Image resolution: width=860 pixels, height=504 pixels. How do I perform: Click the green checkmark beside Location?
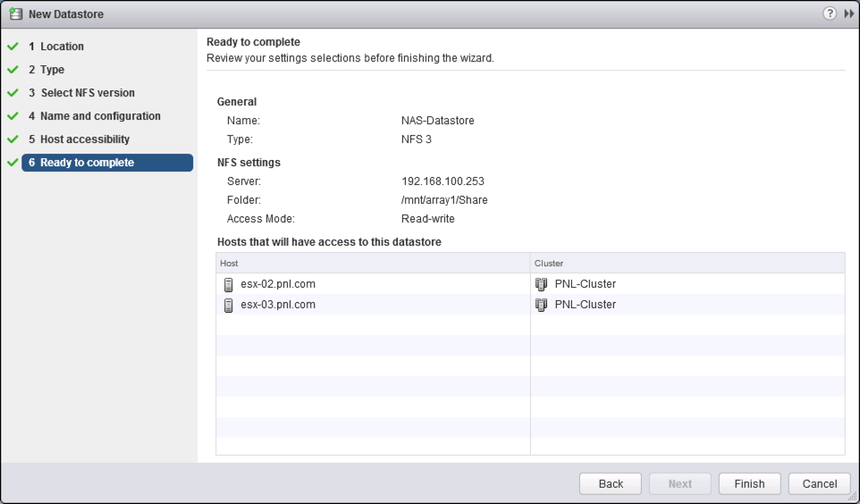[x=13, y=46]
